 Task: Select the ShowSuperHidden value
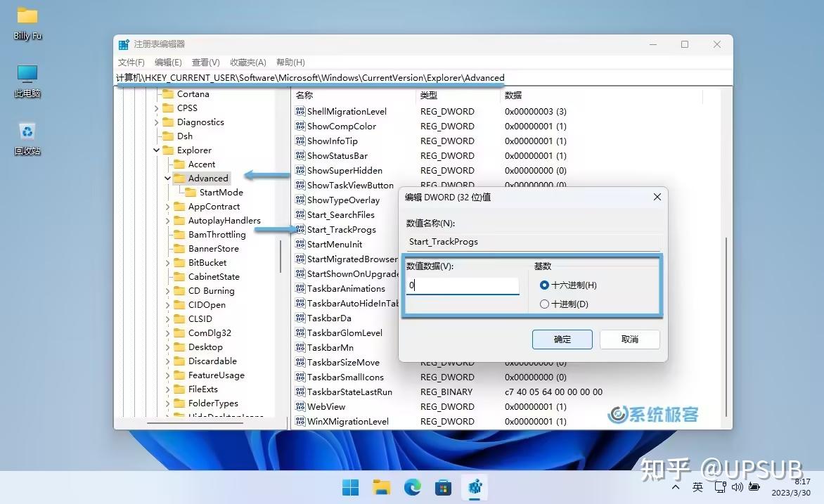[345, 170]
